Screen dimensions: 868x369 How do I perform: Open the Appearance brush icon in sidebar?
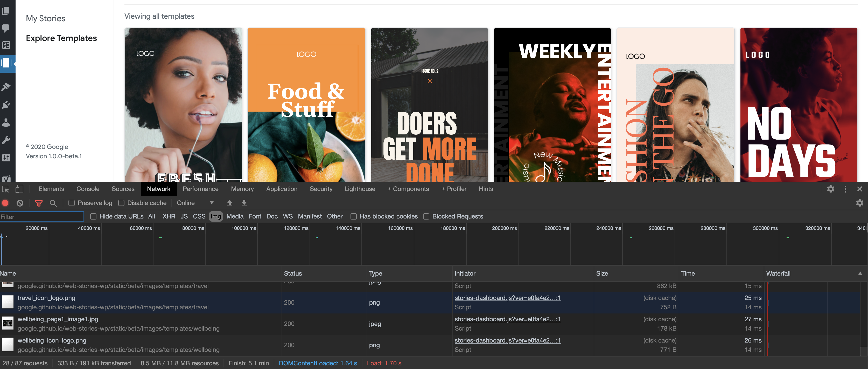(6, 87)
